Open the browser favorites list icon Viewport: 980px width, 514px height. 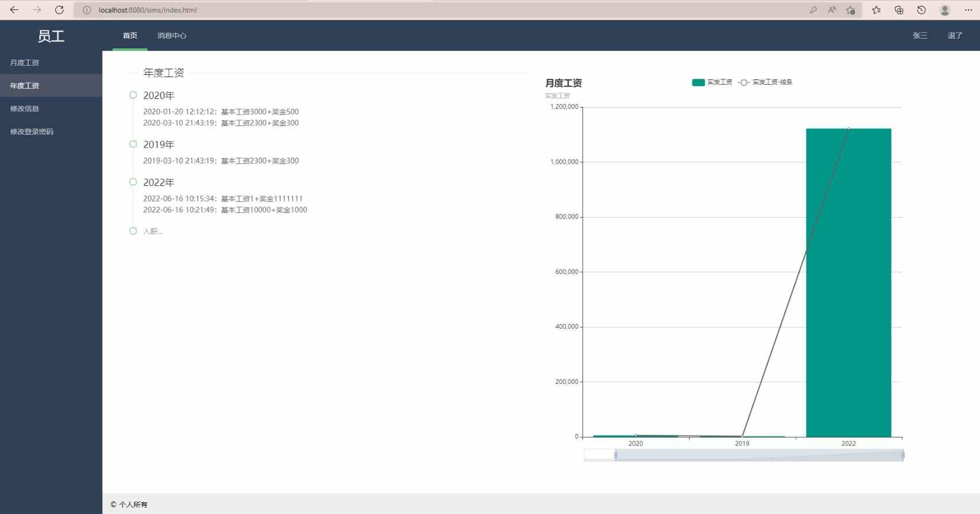tap(876, 10)
